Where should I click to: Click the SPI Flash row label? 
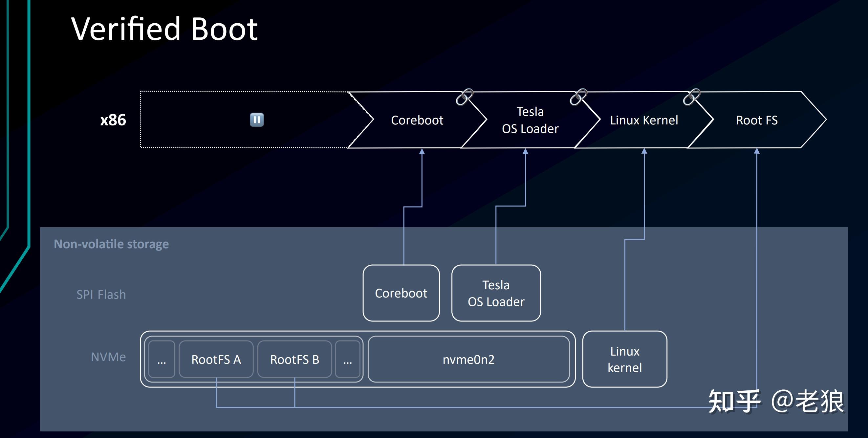[x=101, y=295]
